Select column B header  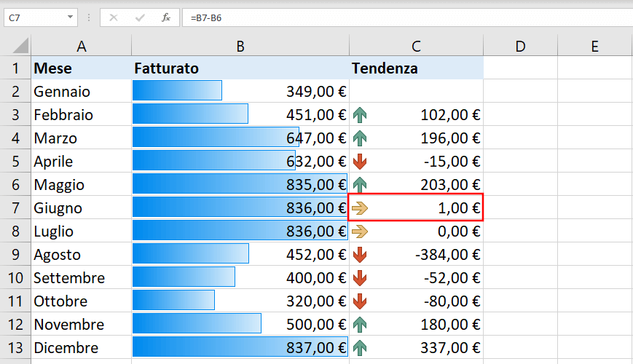(240, 46)
